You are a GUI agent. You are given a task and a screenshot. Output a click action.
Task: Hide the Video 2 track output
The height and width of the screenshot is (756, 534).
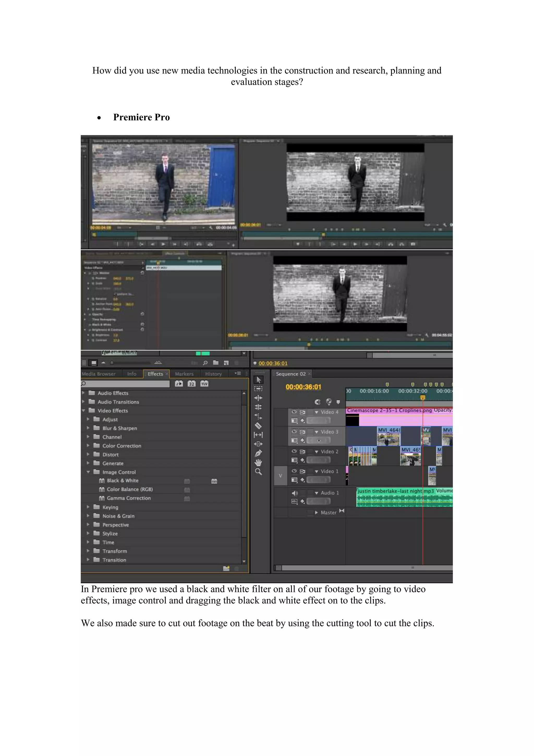[294, 451]
